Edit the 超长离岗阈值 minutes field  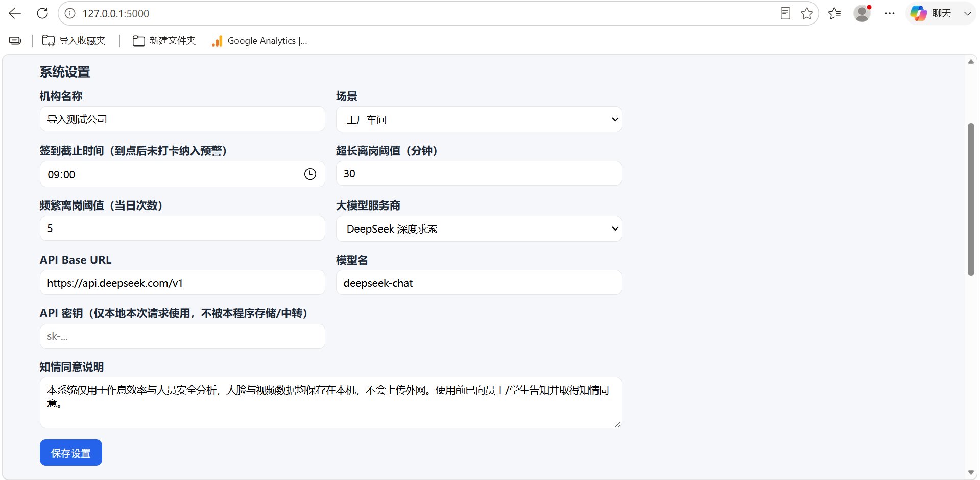pos(479,173)
